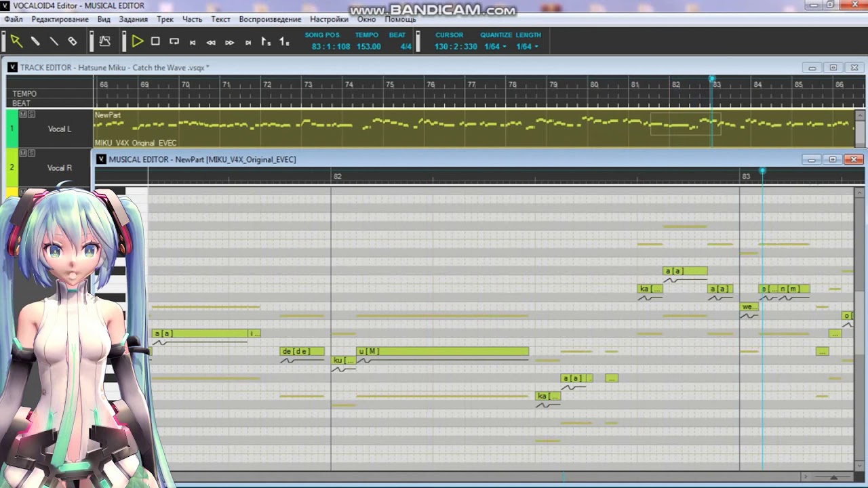The image size is (868, 488).
Task: Start playback with the Play button
Action: pos(137,41)
